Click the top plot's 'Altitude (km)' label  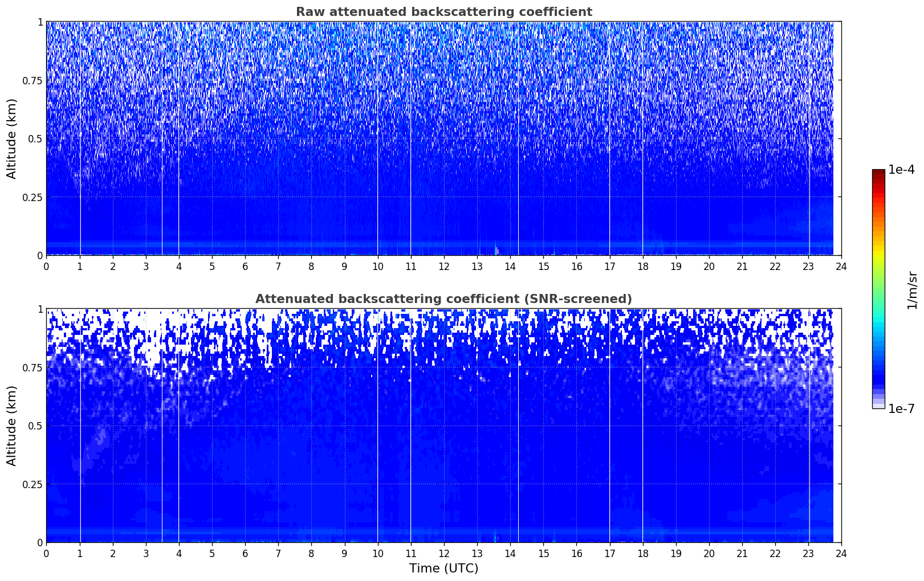pos(12,138)
